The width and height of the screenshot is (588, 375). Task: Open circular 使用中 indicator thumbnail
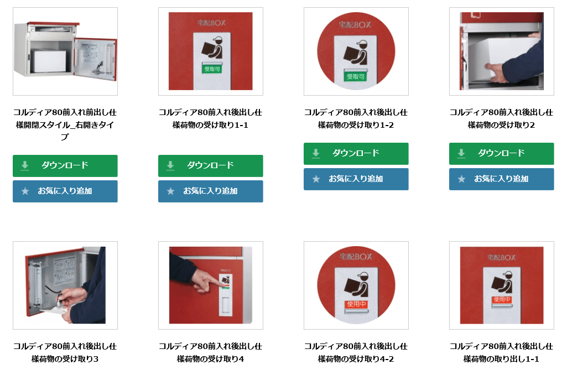point(356,285)
